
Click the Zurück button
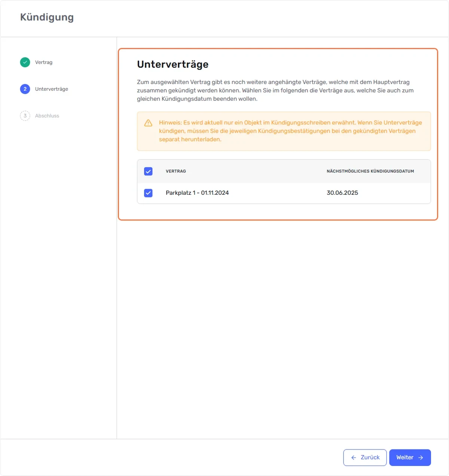pos(365,458)
